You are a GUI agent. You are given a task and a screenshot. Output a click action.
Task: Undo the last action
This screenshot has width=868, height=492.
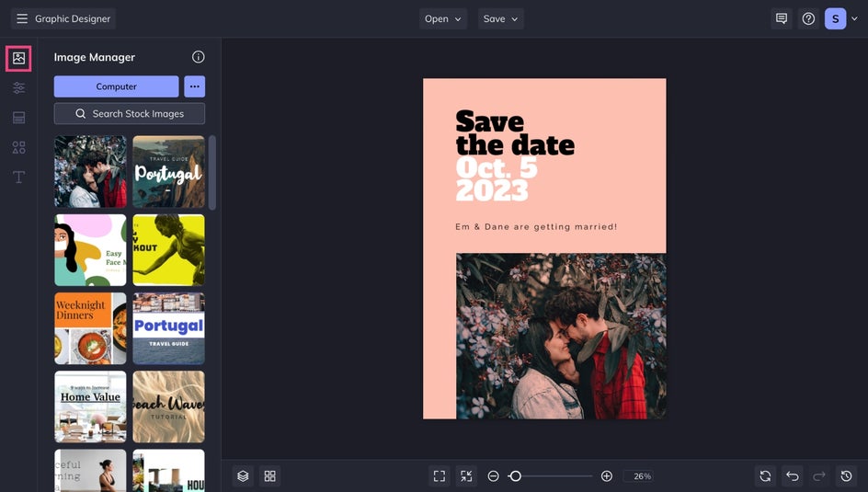(793, 476)
